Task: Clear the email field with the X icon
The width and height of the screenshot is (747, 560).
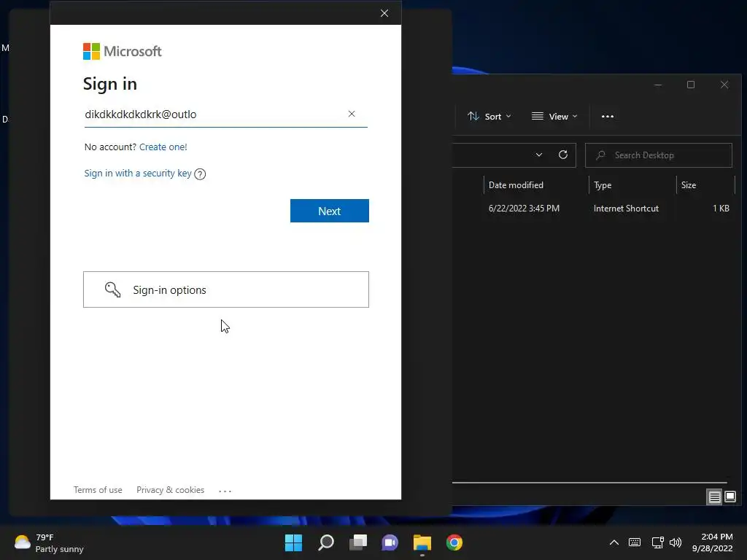Action: coord(351,114)
